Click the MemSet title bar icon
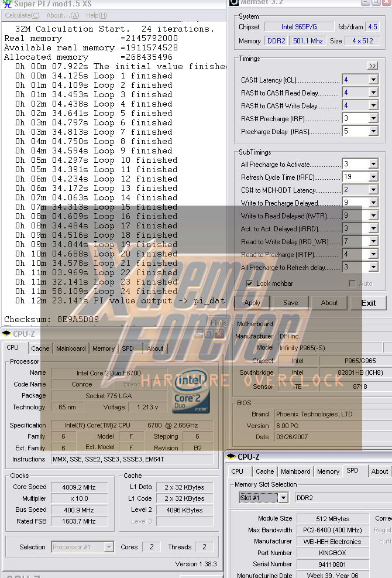 click(x=233, y=2)
